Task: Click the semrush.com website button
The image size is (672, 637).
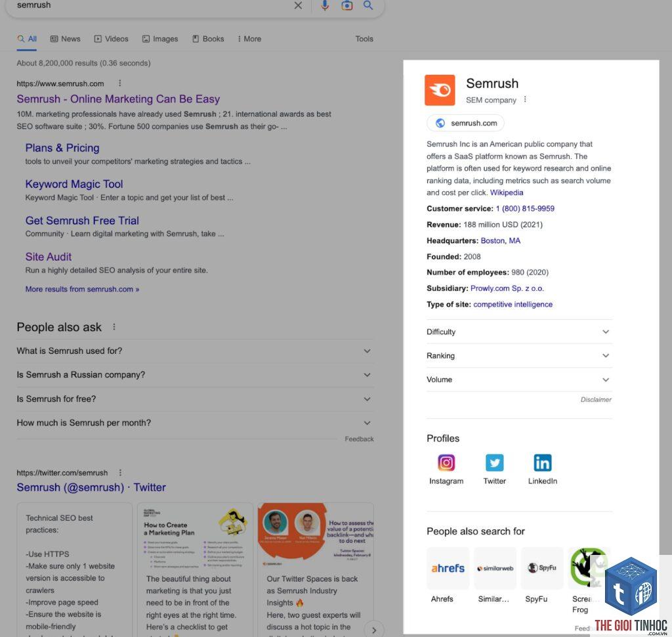Action: tap(465, 123)
